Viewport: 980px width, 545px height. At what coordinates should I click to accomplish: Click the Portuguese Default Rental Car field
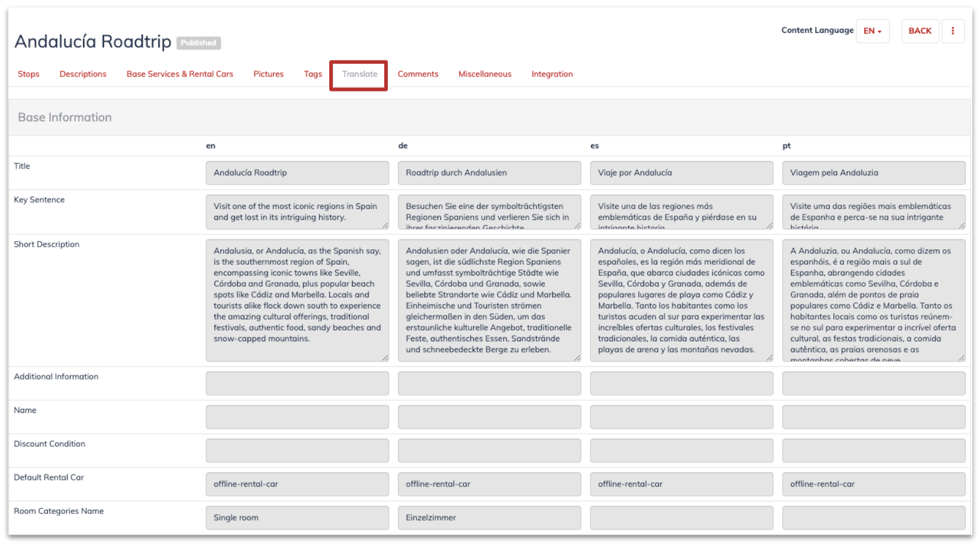(x=874, y=484)
